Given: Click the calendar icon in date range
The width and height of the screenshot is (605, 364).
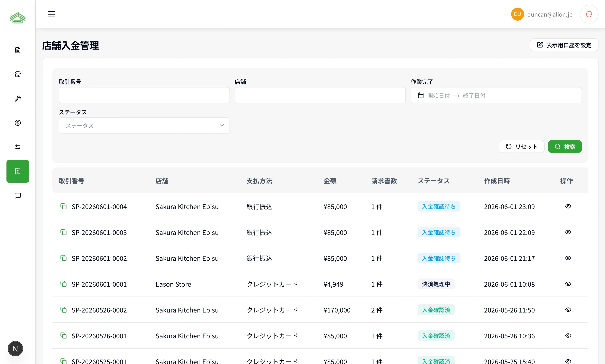Looking at the screenshot, I should coord(421,95).
